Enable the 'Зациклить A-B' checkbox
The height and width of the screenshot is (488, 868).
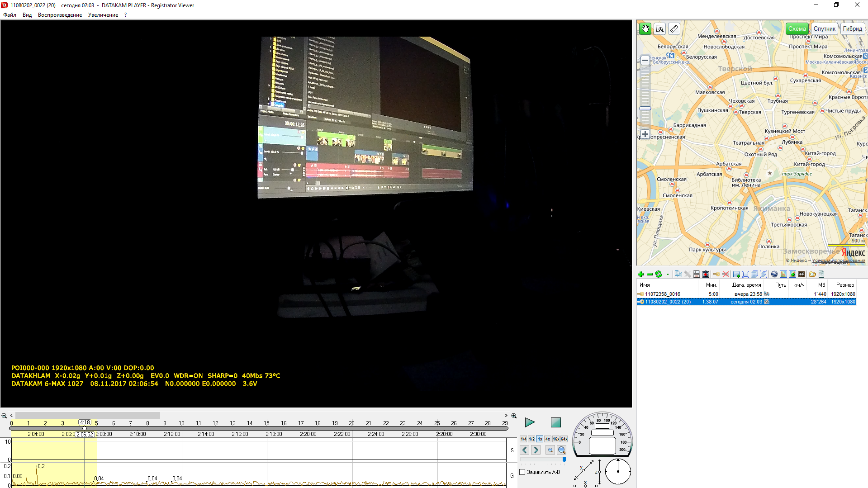(522, 472)
